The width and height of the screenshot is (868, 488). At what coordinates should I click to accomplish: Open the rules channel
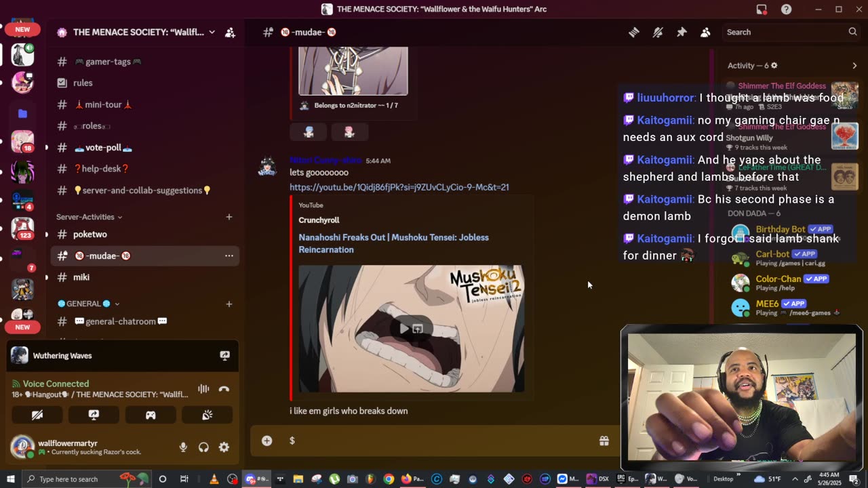[x=144, y=83]
